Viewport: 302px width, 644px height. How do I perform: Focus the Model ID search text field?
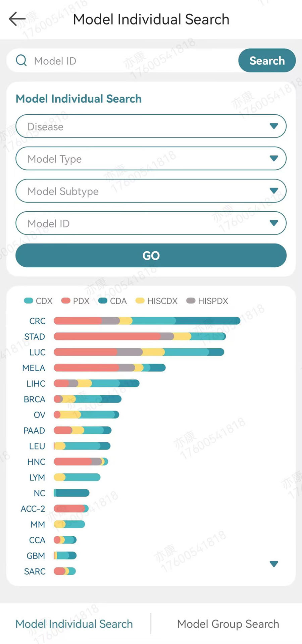134,61
